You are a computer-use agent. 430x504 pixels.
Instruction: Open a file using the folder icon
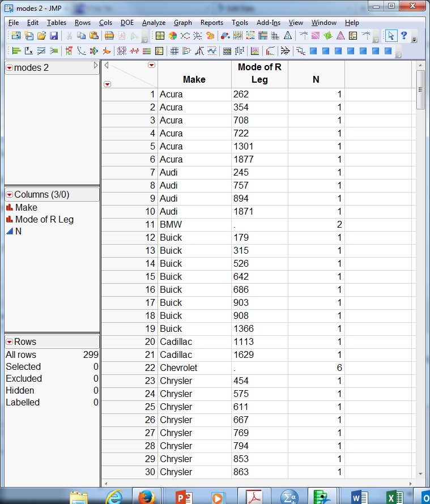(x=41, y=36)
